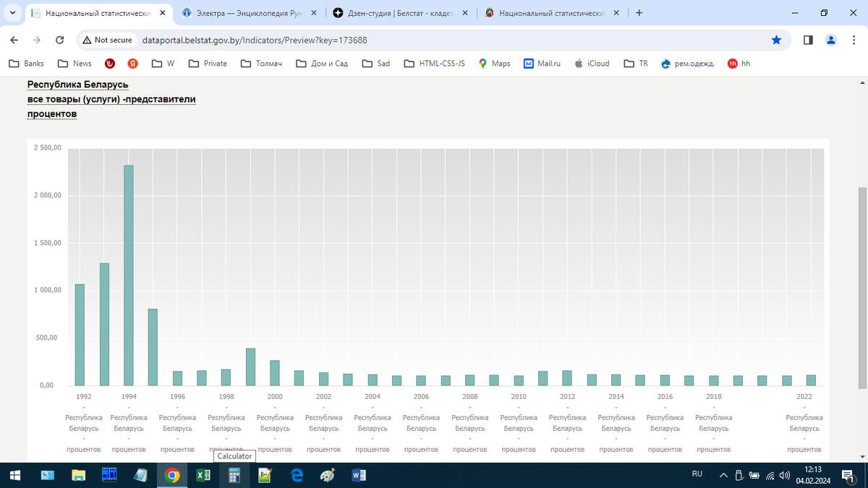This screenshot has height=488, width=868.
Task: Click the browser forward arrow
Action: [x=37, y=40]
